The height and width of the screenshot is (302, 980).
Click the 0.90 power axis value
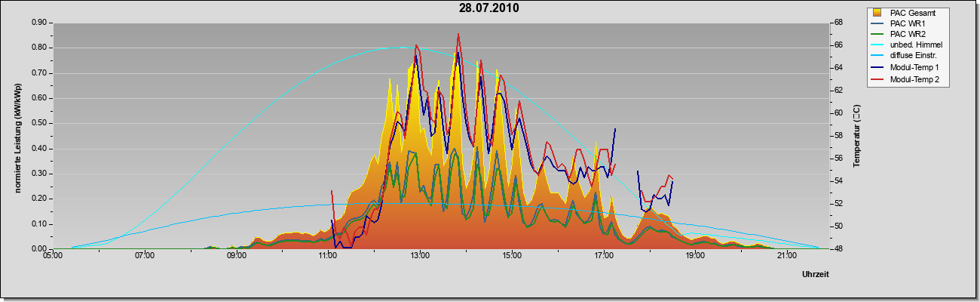pyautogui.click(x=39, y=23)
